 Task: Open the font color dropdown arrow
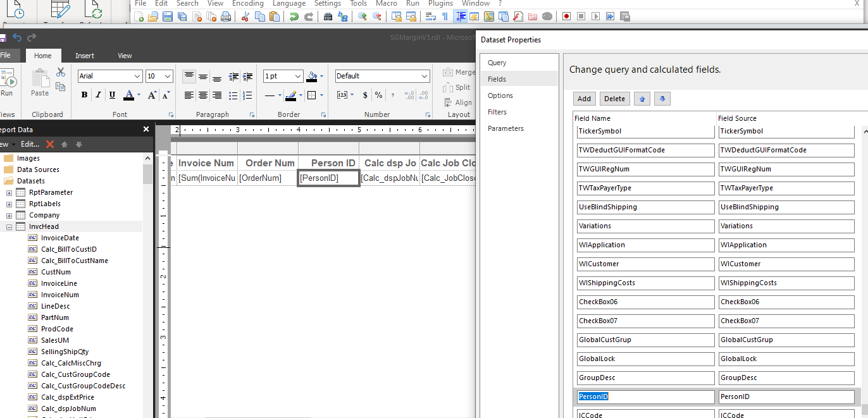(x=139, y=95)
